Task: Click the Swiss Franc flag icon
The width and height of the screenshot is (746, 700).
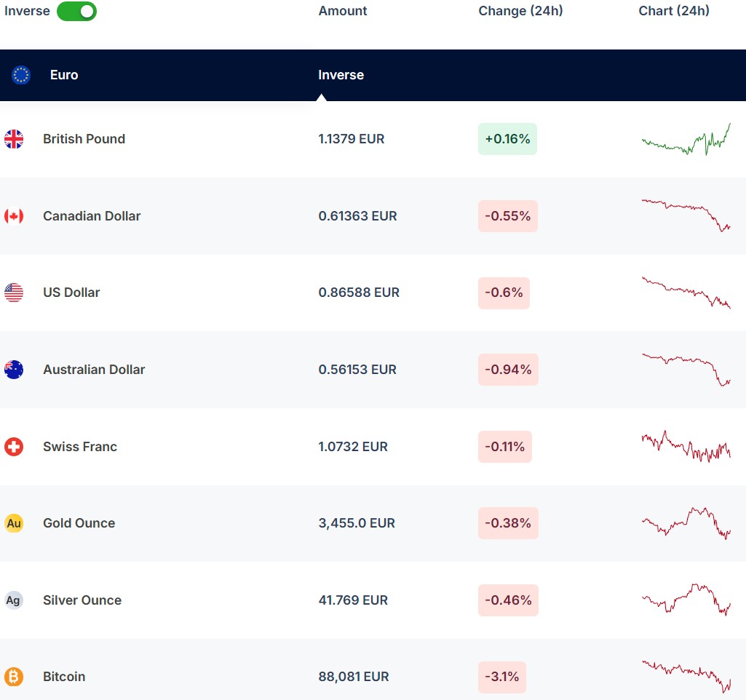Action: coord(14,447)
